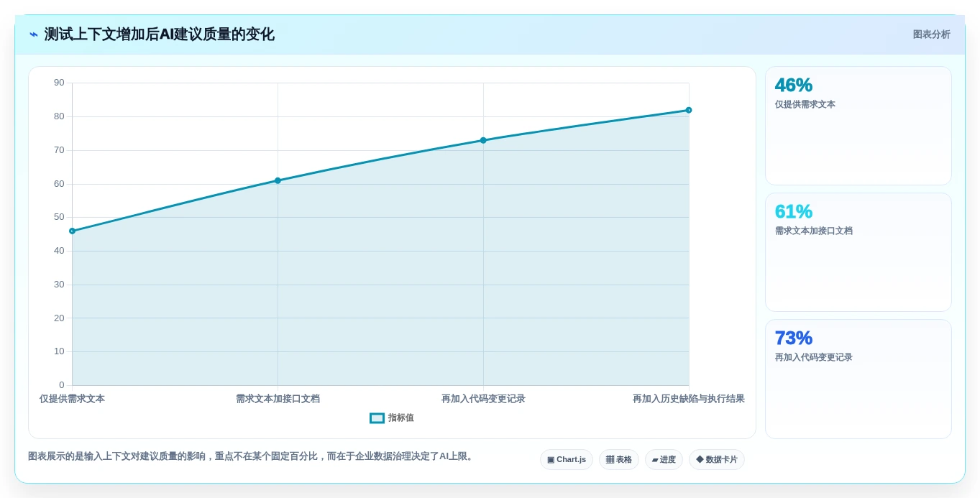Click x-axis label 仅提供需求文本

pyautogui.click(x=72, y=399)
